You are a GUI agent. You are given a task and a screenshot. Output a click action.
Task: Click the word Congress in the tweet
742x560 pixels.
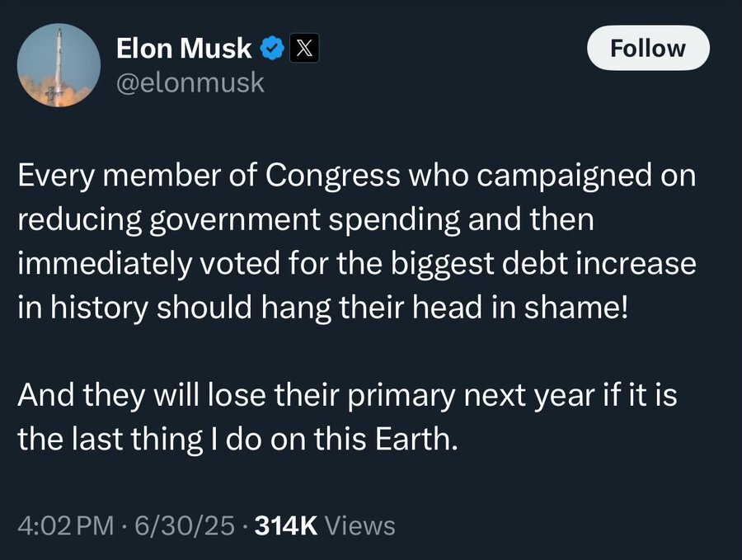[333, 176]
